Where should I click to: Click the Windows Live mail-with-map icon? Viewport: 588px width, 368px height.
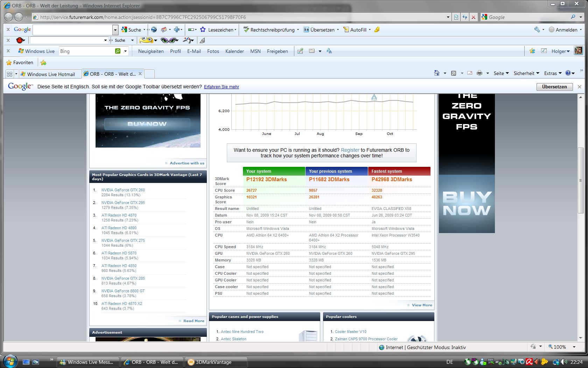[300, 51]
